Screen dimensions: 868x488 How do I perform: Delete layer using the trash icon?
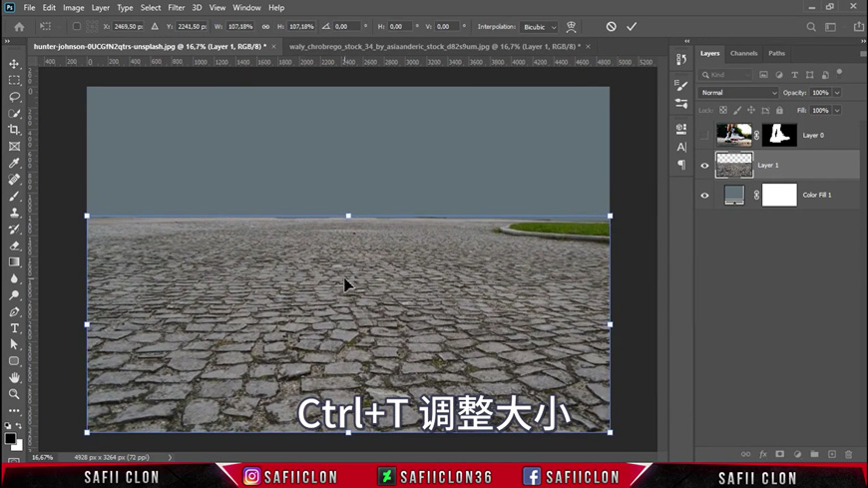849,454
